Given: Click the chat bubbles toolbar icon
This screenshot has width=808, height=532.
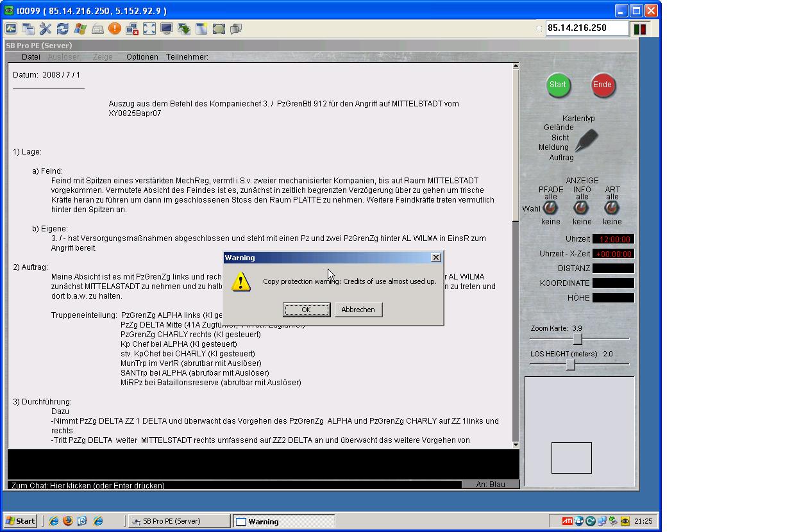Looking at the screenshot, I should pos(236,29).
